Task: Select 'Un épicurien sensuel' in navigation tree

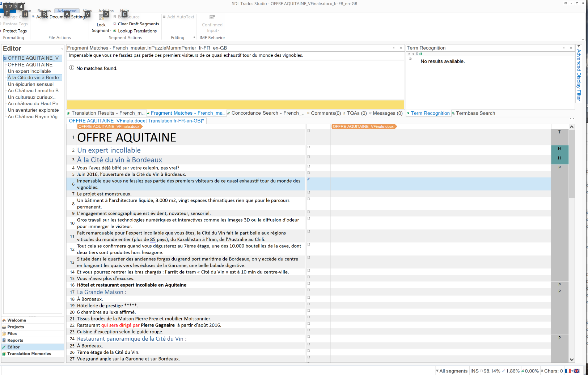Action: pyautogui.click(x=31, y=84)
